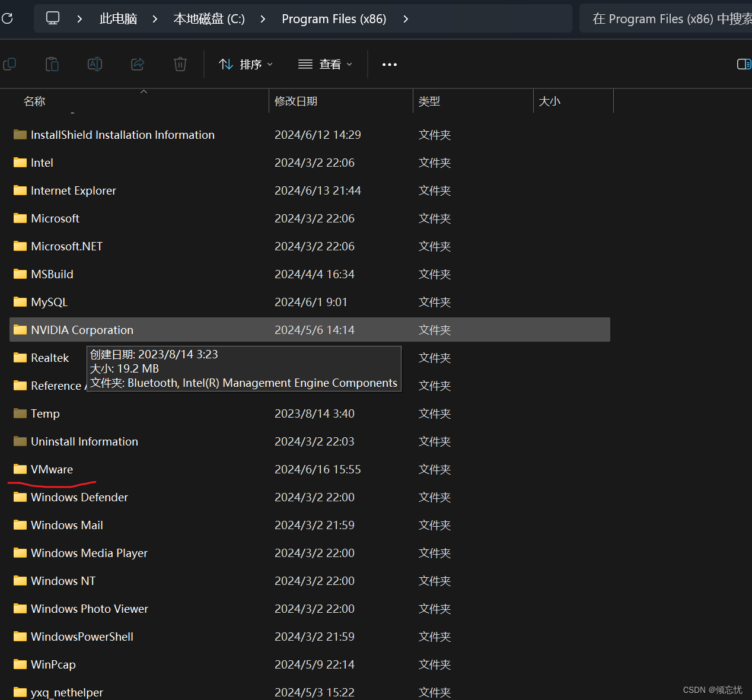Open the 查看 view dropdown

(x=326, y=64)
